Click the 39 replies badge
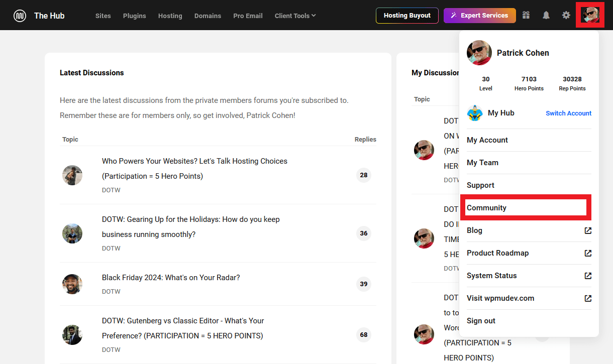Viewport: 613px width, 364px height. point(364,284)
